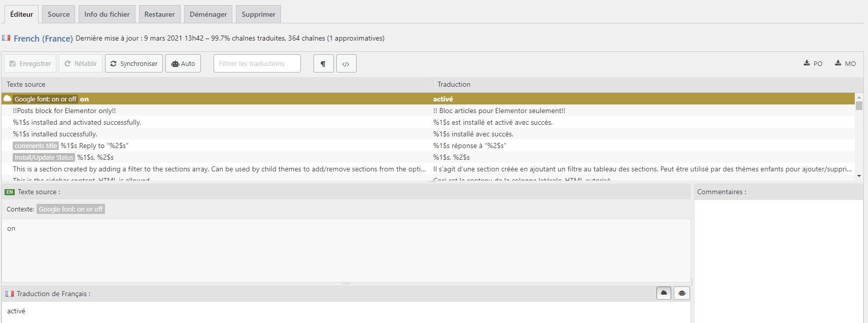Viewport: 868px width, 323px height.
Task: Switch to the Source tab
Action: (59, 14)
